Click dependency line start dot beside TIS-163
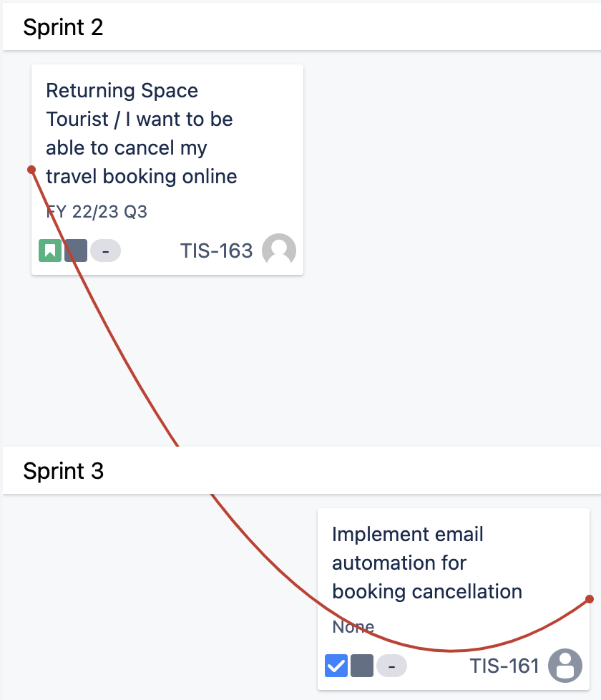The width and height of the screenshot is (601, 700). click(x=31, y=170)
